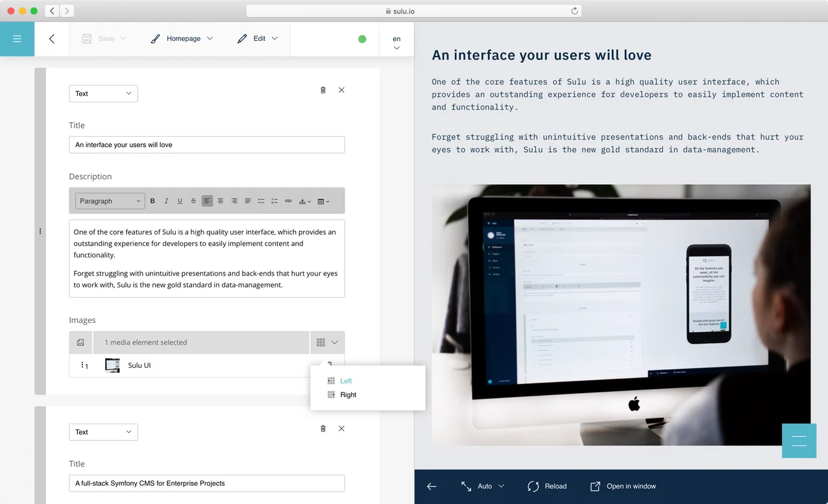The width and height of the screenshot is (828, 504).
Task: Toggle the bulleted list option
Action: pos(261,201)
